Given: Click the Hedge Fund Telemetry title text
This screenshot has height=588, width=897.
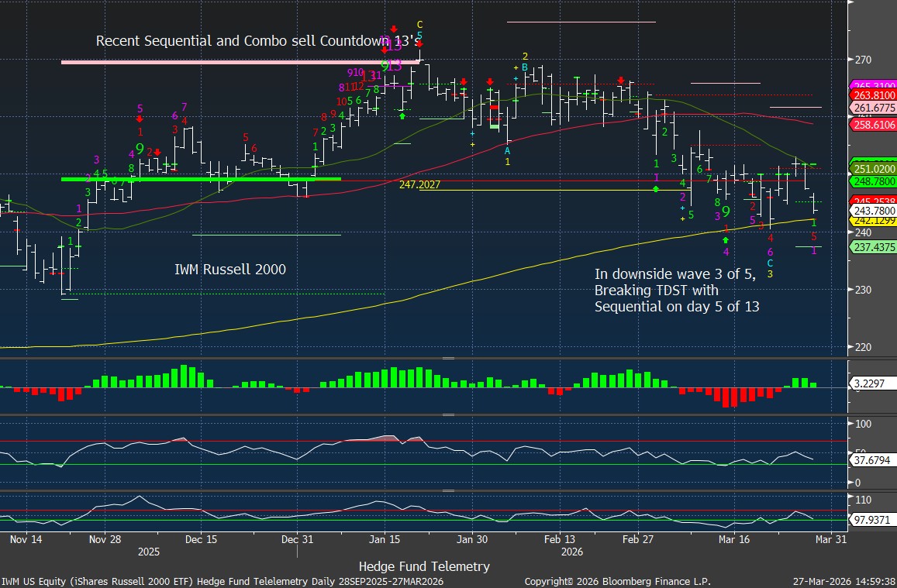Looking at the screenshot, I should pos(424,566).
